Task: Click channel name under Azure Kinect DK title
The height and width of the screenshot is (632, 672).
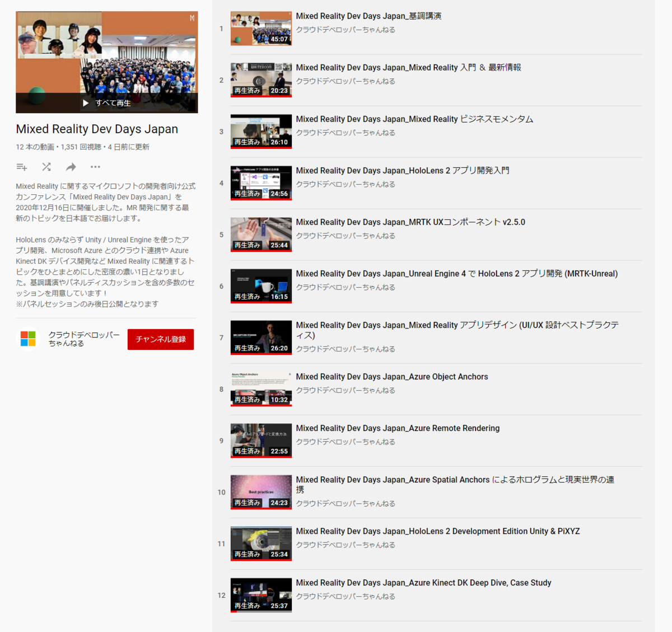Action: point(346,596)
